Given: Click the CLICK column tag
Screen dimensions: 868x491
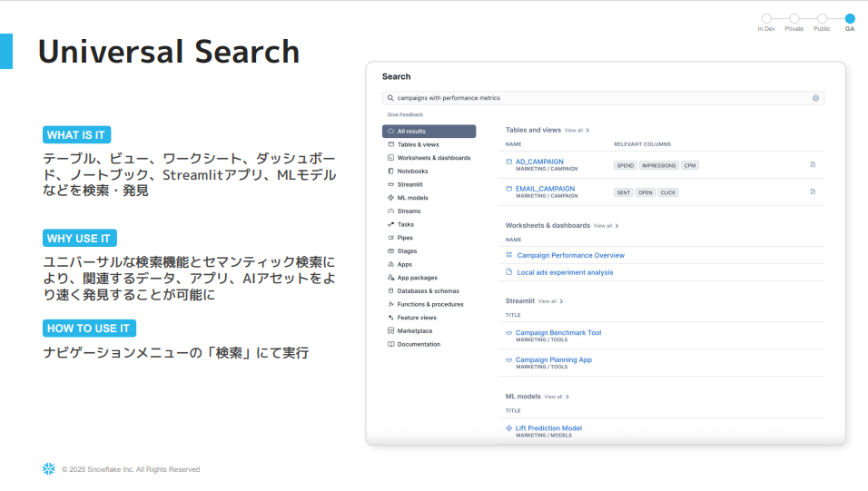Looking at the screenshot, I should click(668, 192).
